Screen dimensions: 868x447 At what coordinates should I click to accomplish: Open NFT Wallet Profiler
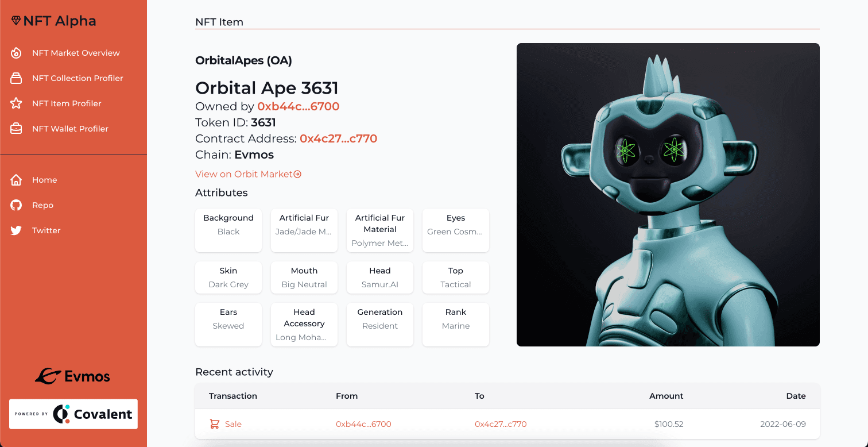(x=70, y=129)
